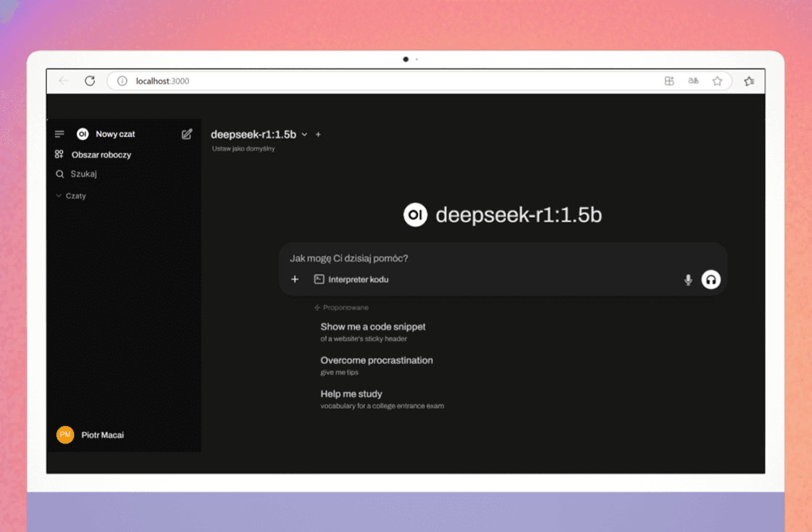Click Ustaw jako domyślny link
The height and width of the screenshot is (532, 812).
(x=243, y=149)
